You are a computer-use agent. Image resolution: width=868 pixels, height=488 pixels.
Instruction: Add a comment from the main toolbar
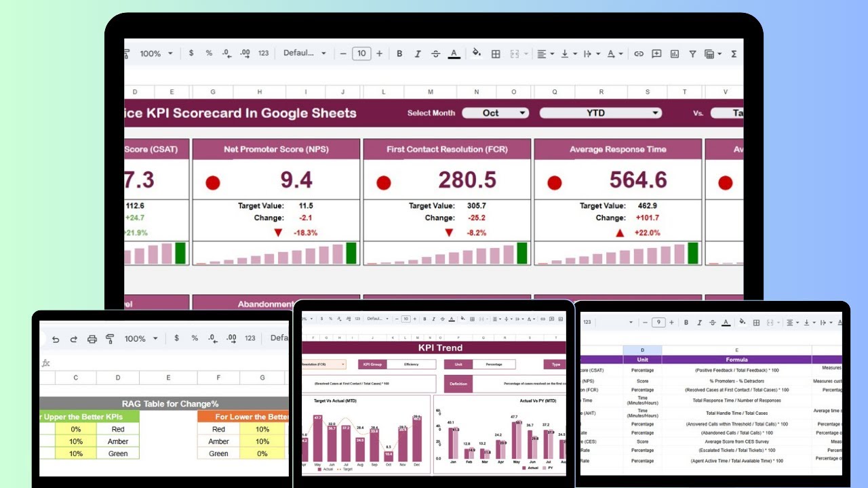(656, 54)
